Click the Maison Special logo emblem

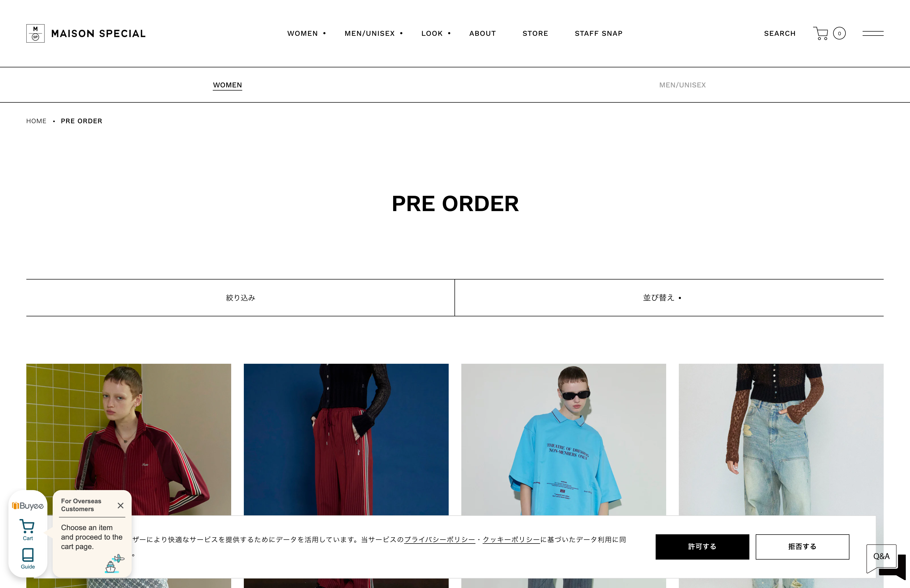point(36,33)
